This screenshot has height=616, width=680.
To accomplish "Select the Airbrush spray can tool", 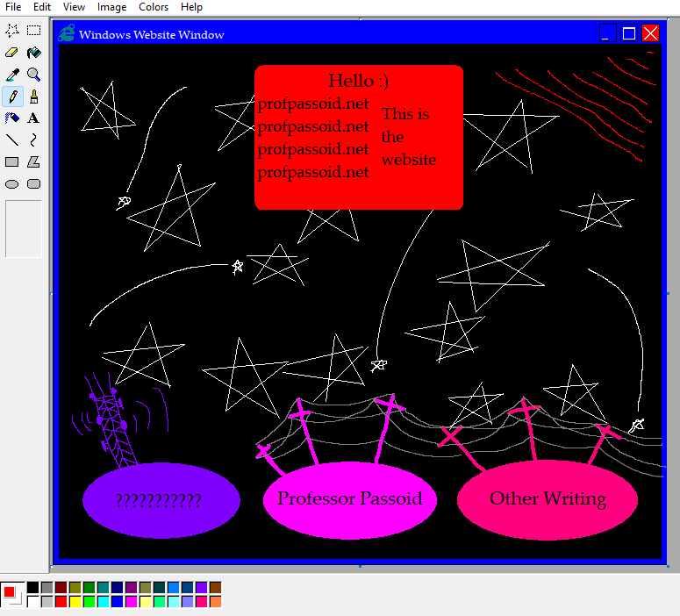I will coord(12,118).
